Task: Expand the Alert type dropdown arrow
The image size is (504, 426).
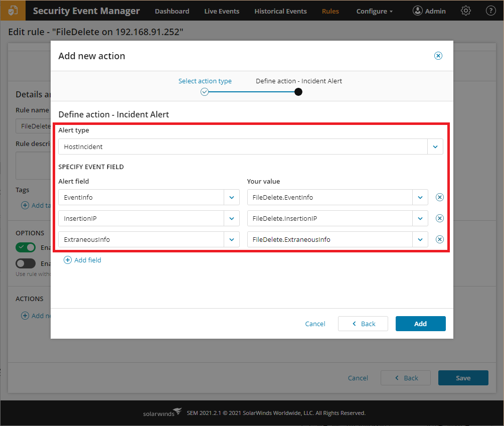Action: 435,147
